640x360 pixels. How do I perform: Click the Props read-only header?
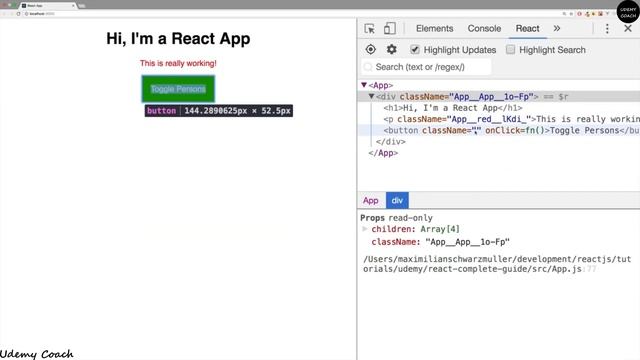click(x=396, y=218)
